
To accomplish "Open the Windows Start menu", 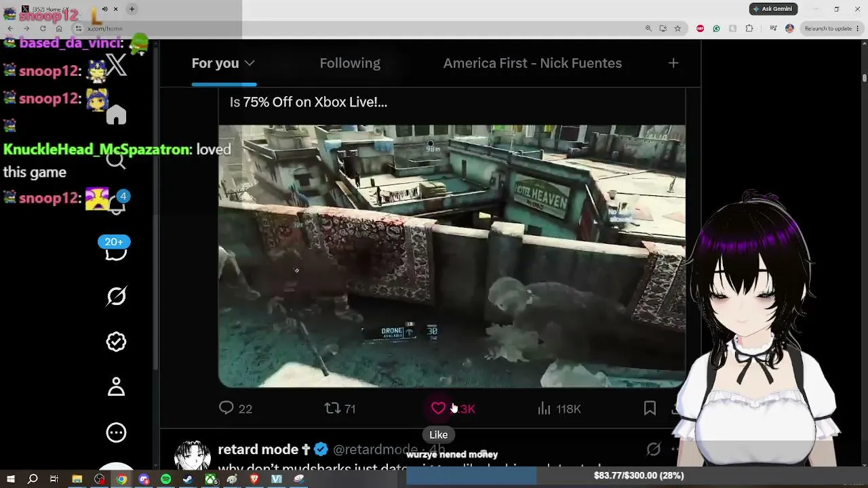I will pyautogui.click(x=10, y=479).
